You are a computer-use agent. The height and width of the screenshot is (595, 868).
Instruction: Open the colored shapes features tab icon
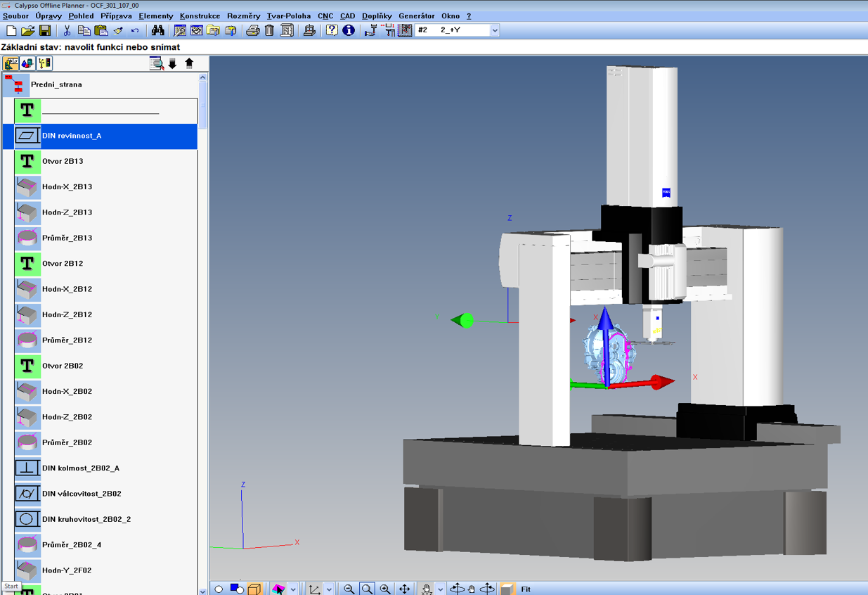tap(27, 63)
